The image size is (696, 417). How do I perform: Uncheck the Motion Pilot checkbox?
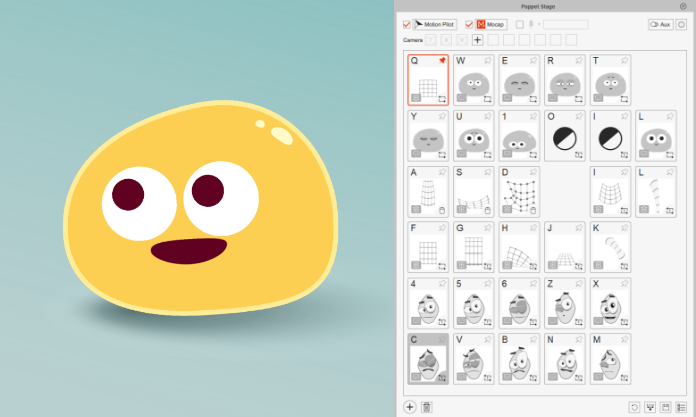[407, 24]
